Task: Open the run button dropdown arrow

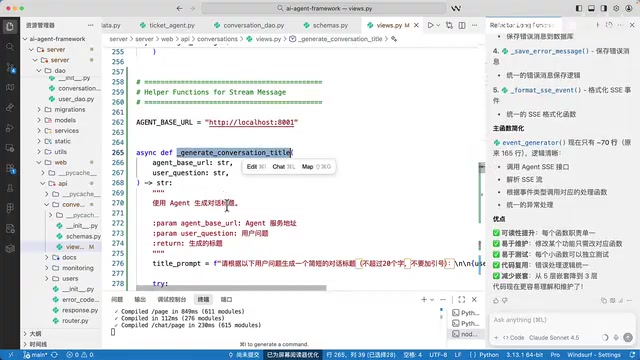Action: pyautogui.click(x=438, y=25)
